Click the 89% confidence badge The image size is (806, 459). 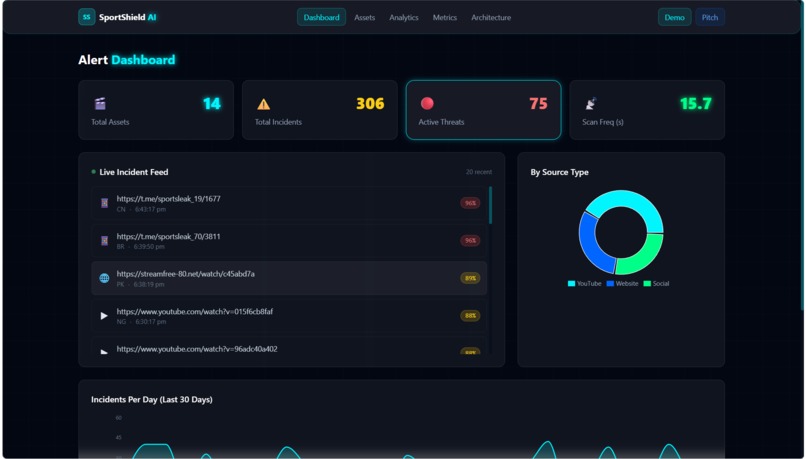[470, 278]
